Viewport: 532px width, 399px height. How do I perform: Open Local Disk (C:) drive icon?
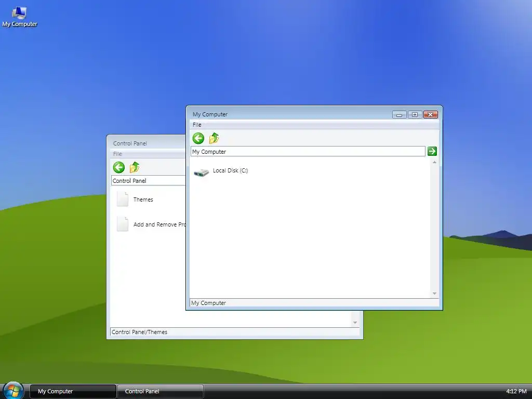(201, 172)
